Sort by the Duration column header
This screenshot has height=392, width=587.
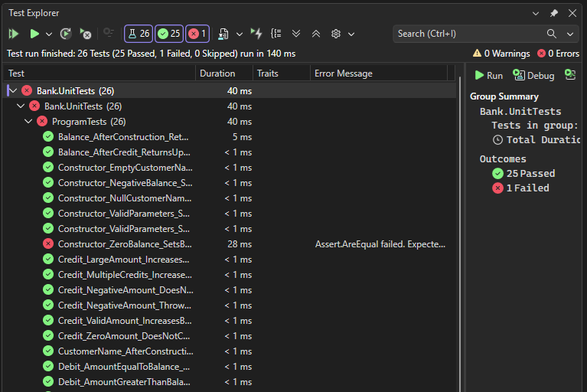click(224, 73)
